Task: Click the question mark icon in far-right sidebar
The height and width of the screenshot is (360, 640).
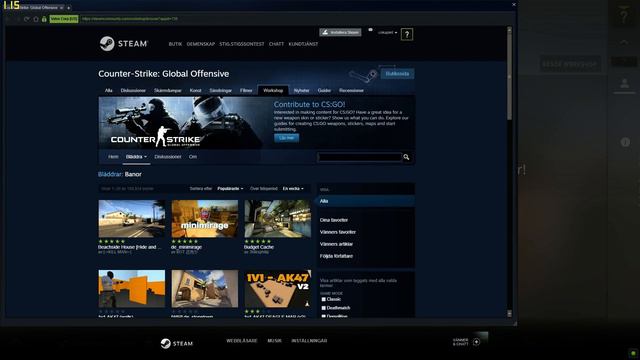Action: pos(624,16)
